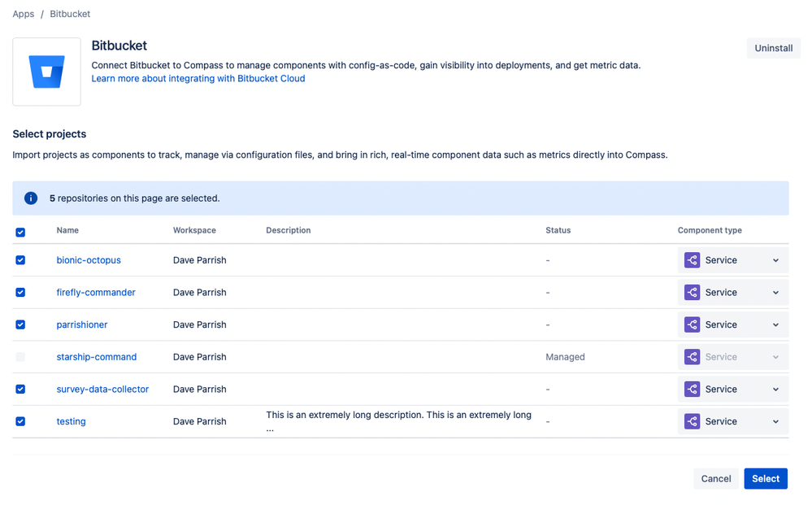Click the disabled starship-command checkbox
Screen dimensions: 812x505
coord(20,357)
